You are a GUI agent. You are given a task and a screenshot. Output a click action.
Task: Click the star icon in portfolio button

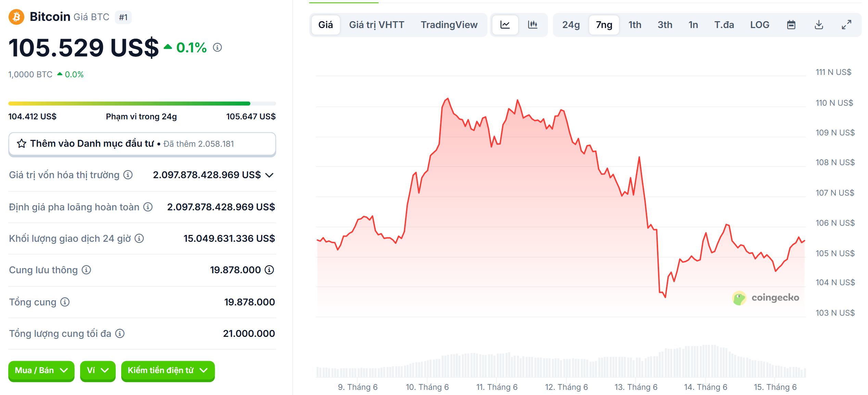pyautogui.click(x=22, y=144)
